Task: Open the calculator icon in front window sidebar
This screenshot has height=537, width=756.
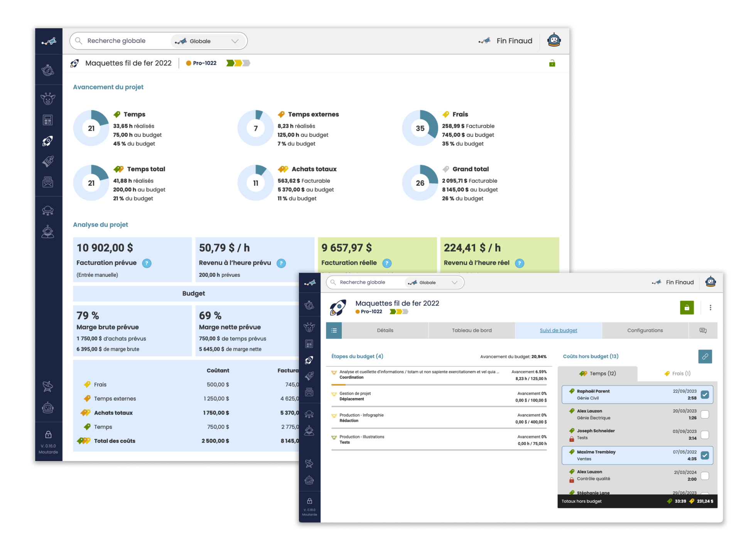Action: (309, 344)
